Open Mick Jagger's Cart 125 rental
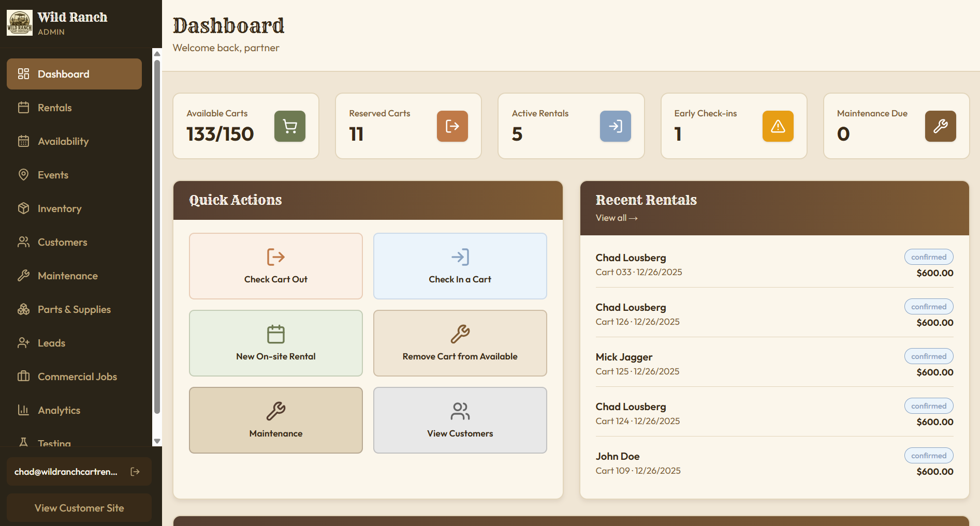 774,364
